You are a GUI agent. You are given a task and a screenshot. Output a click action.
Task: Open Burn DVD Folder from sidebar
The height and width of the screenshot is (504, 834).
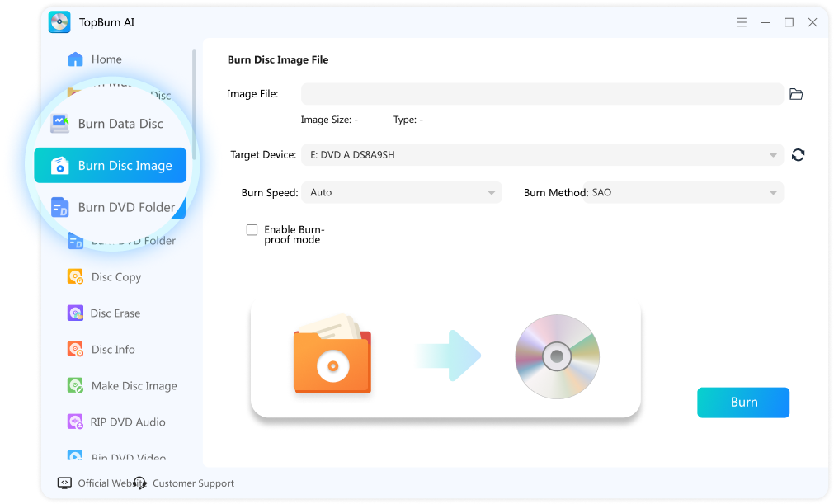(125, 207)
